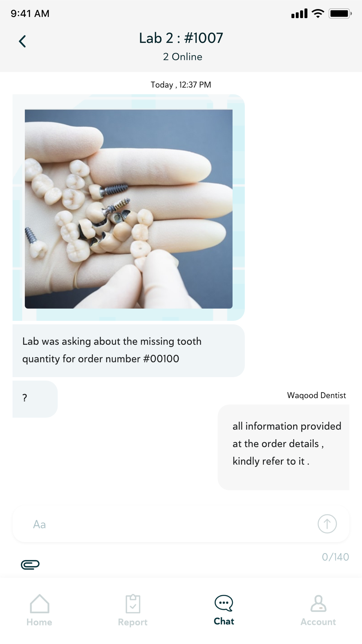Tap the cellular signal bars
Image resolution: width=362 pixels, height=644 pixels.
[299, 14]
